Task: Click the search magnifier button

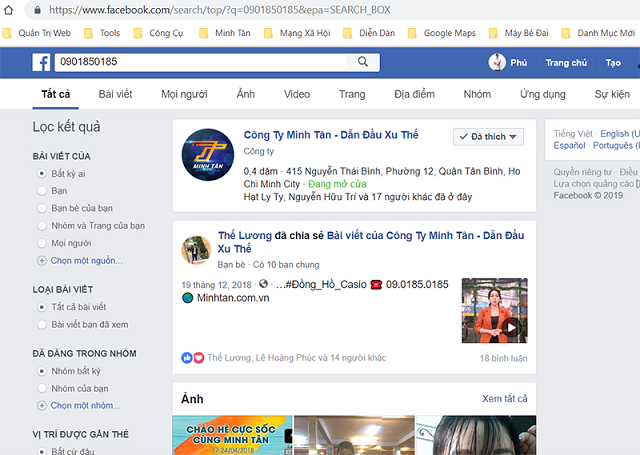Action: click(x=362, y=62)
